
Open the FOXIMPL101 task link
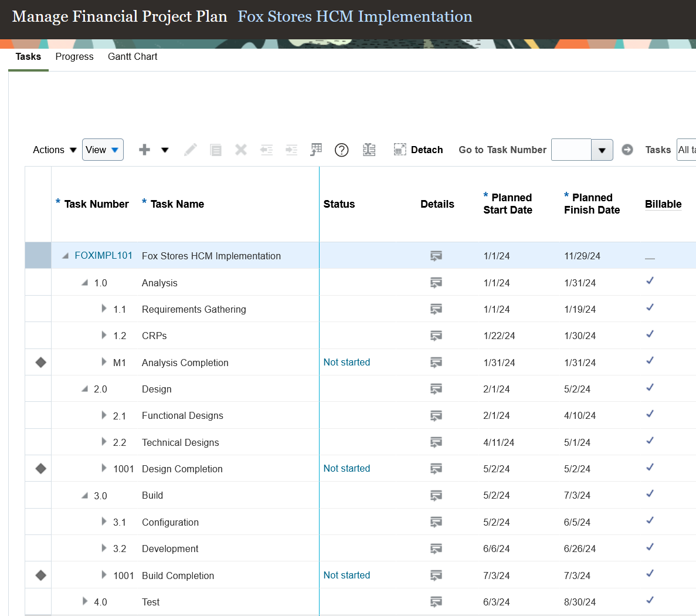coord(103,255)
